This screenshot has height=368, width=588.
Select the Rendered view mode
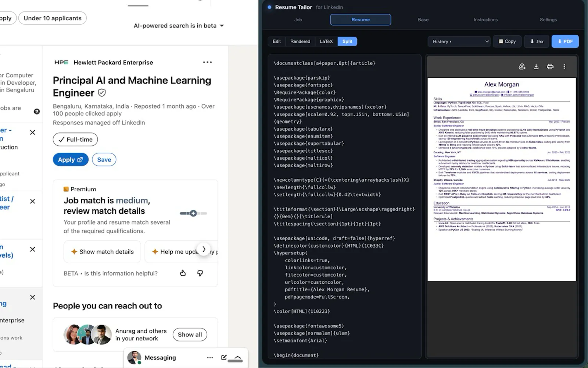[300, 42]
